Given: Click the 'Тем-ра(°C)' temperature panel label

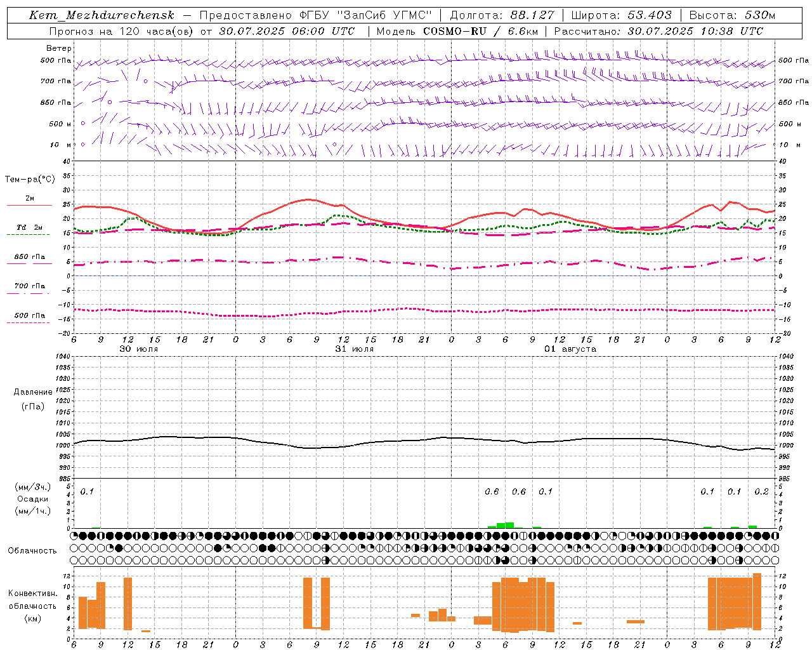Looking at the screenshot, I should pos(30,180).
